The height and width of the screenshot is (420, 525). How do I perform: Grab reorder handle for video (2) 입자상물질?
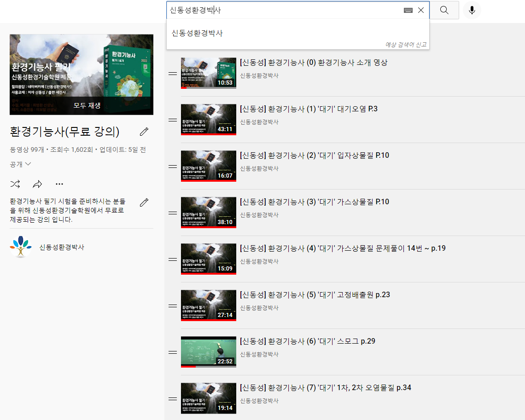tap(173, 167)
